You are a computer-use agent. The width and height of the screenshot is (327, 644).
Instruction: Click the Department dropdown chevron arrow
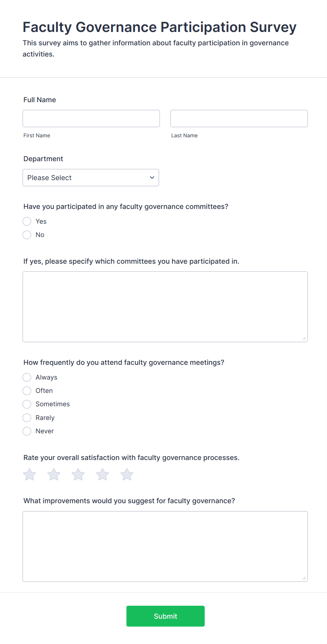[152, 178]
